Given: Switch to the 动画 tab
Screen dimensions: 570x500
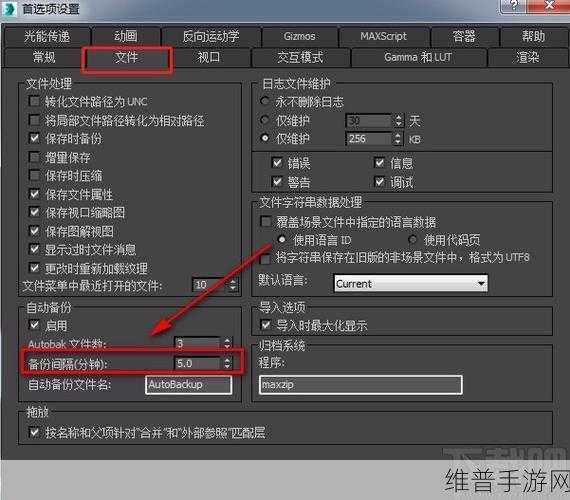Looking at the screenshot, I should (126, 36).
